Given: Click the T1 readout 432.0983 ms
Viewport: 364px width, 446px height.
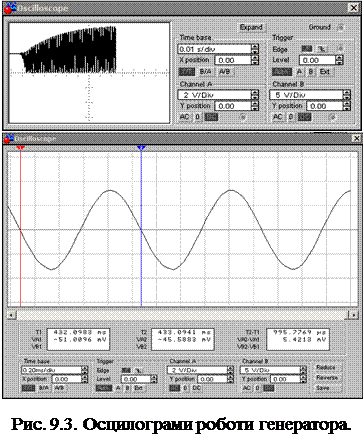Looking at the screenshot, I should (79, 332).
